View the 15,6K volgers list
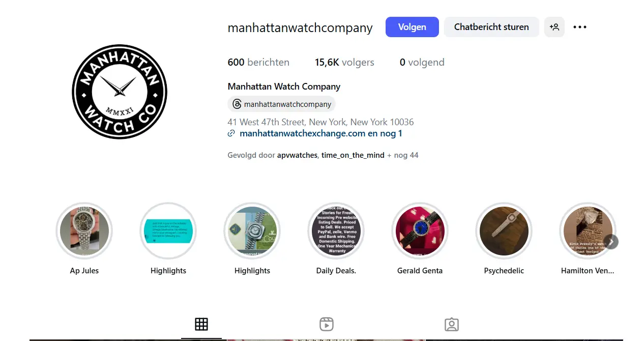The image size is (644, 341). coord(344,62)
